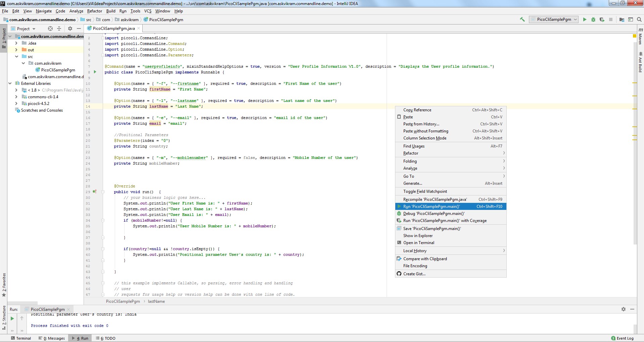Image resolution: width=644 pixels, height=342 pixels.
Task: Toggle the Ant Build tool window
Action: (x=640, y=62)
